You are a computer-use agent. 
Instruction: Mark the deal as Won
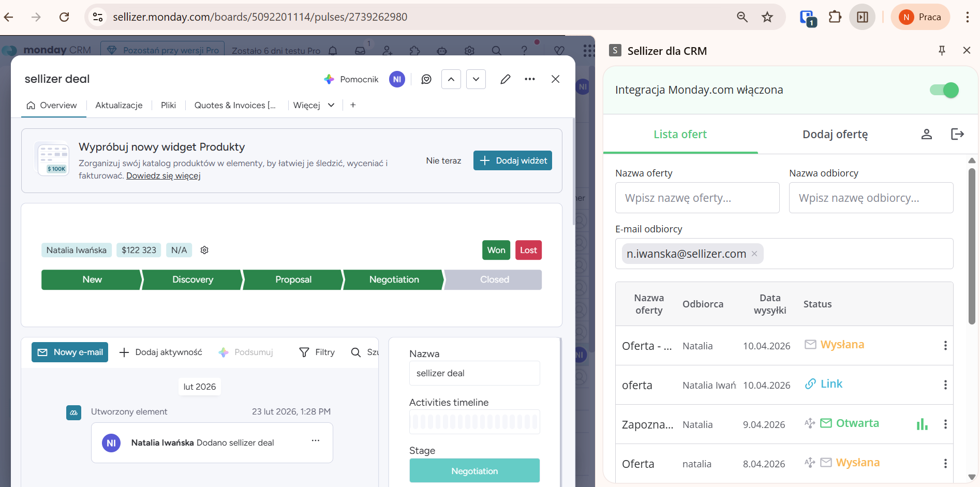496,250
